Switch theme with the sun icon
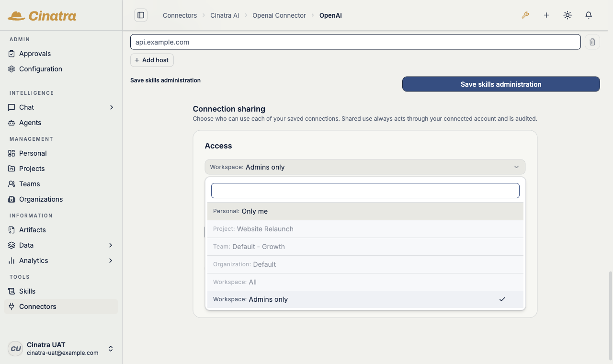Viewport: 613px width, 364px height. click(x=568, y=15)
